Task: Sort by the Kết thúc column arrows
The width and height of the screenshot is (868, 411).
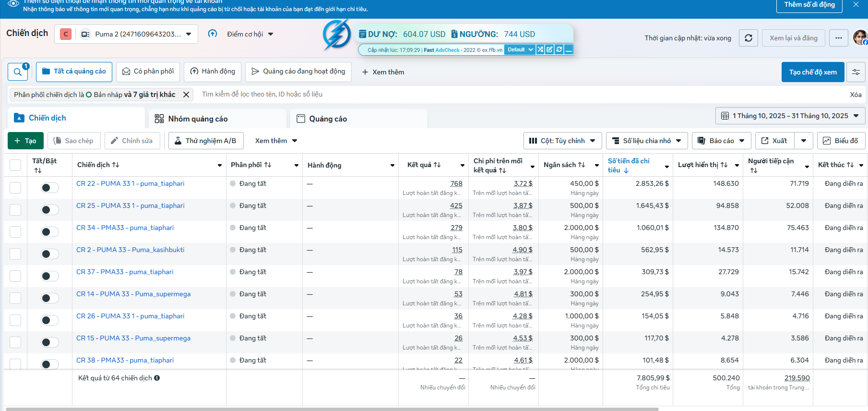Action: 850,165
